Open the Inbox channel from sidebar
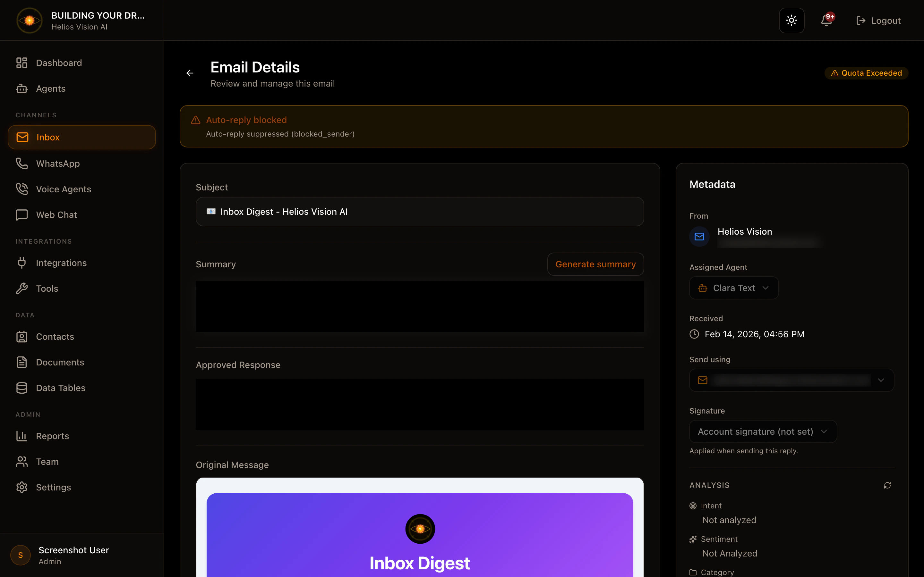 pos(48,137)
